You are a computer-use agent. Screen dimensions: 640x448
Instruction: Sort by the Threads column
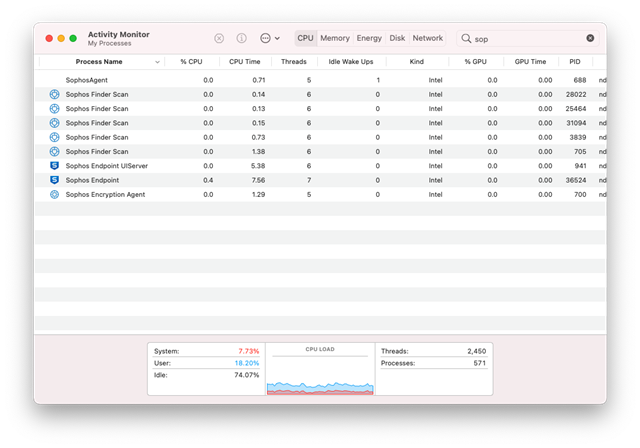pyautogui.click(x=293, y=62)
